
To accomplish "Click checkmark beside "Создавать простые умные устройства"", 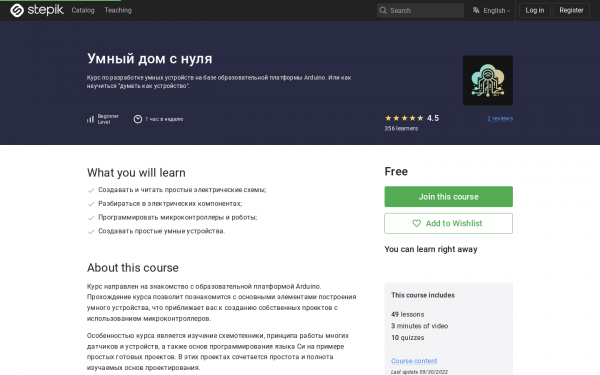I will tap(91, 232).
